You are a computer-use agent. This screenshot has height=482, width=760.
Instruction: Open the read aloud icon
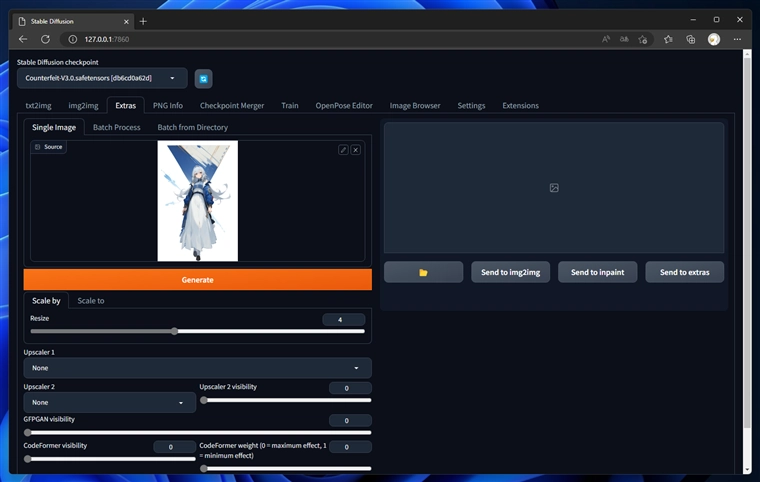[x=606, y=39]
